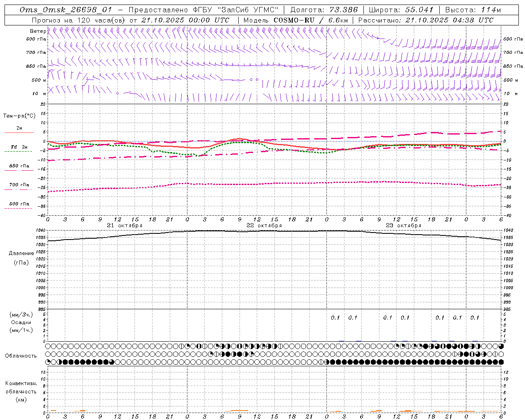Click the solid red 2м legend line sample

(19, 132)
